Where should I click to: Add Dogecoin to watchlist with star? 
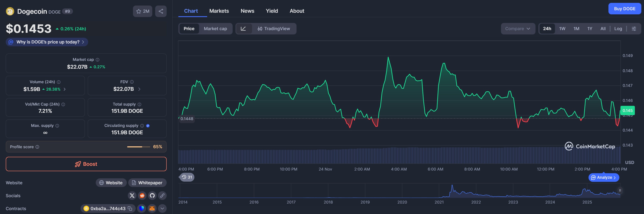[142, 11]
